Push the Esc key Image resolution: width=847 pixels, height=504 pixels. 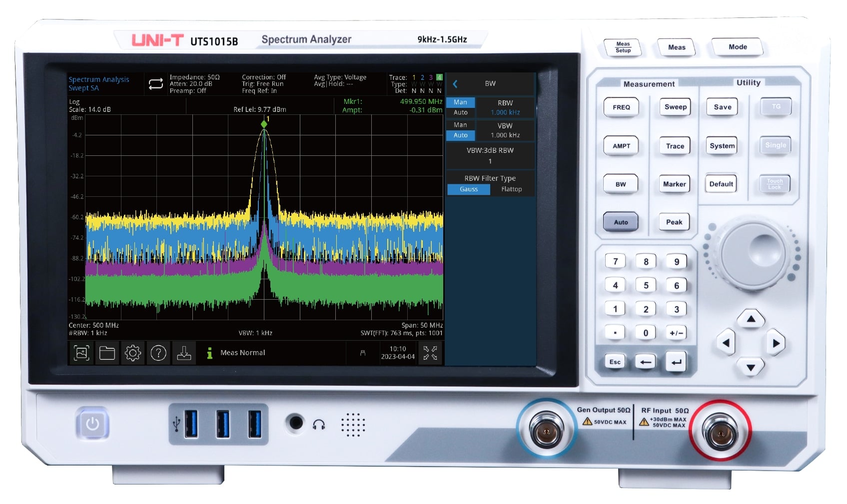click(x=615, y=362)
